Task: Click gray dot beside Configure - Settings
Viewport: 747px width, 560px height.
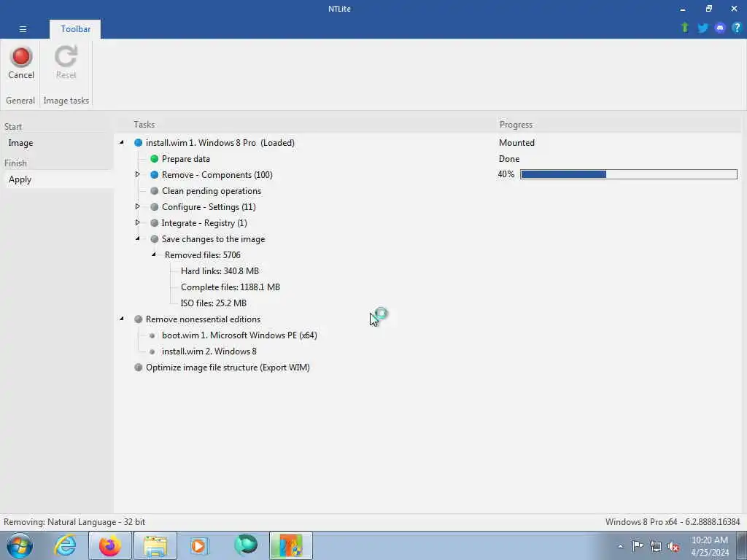Action: point(155,207)
